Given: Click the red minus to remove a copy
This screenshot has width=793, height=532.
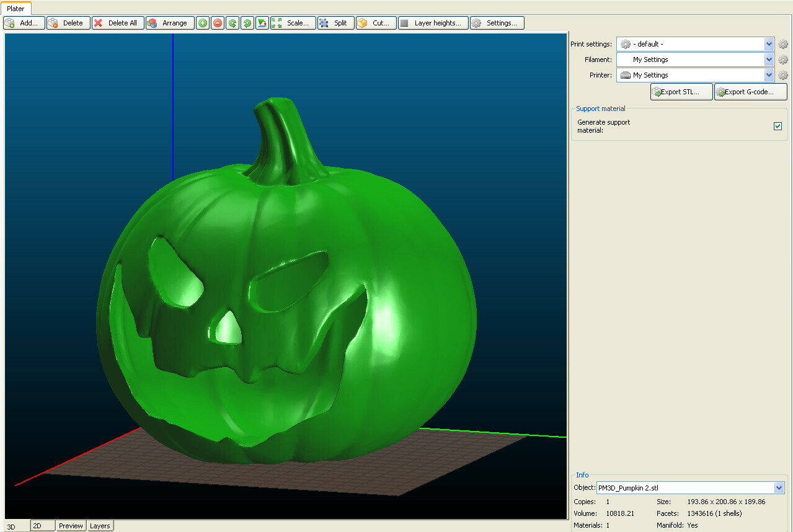Looking at the screenshot, I should pos(218,23).
